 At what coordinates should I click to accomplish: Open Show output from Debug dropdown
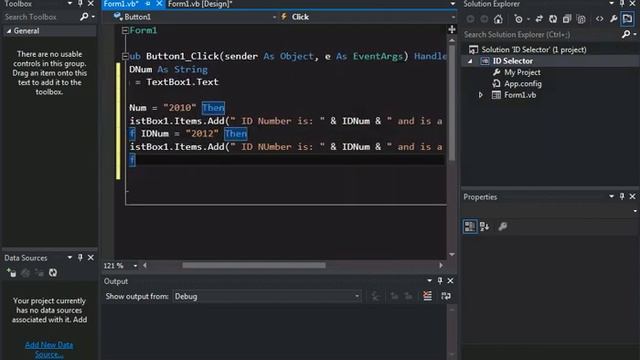pos(357,296)
